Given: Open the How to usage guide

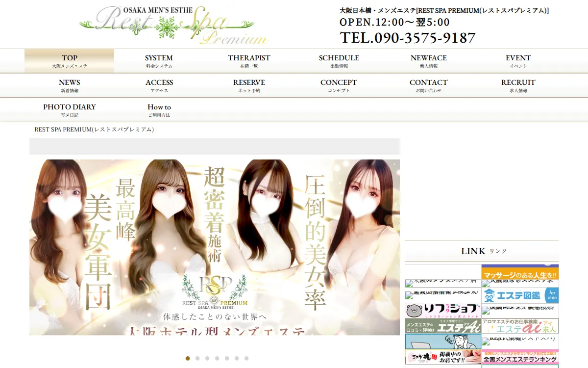Looking at the screenshot, I should [159, 110].
